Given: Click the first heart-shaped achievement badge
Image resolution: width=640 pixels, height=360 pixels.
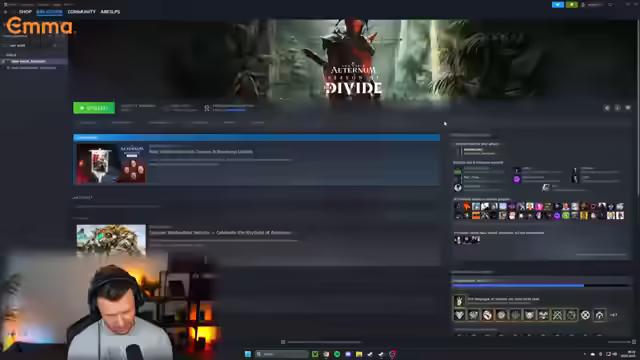Looking at the screenshot, I should pyautogui.click(x=460, y=315).
